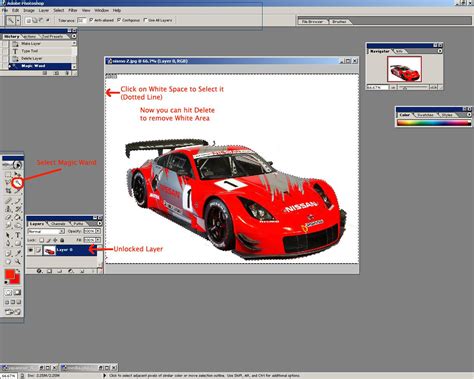
Task: Select the Blur tool in toolbox
Action: (8, 226)
